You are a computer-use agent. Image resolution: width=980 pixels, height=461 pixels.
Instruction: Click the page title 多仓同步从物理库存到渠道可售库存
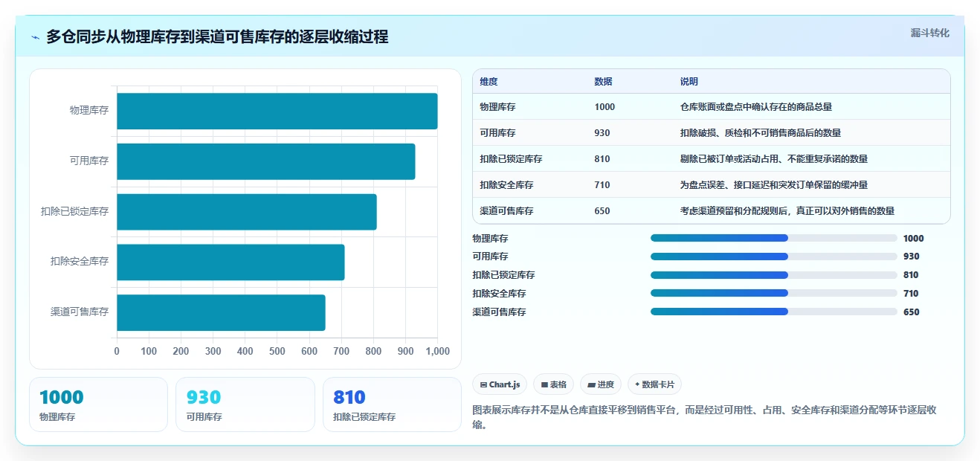[217, 36]
